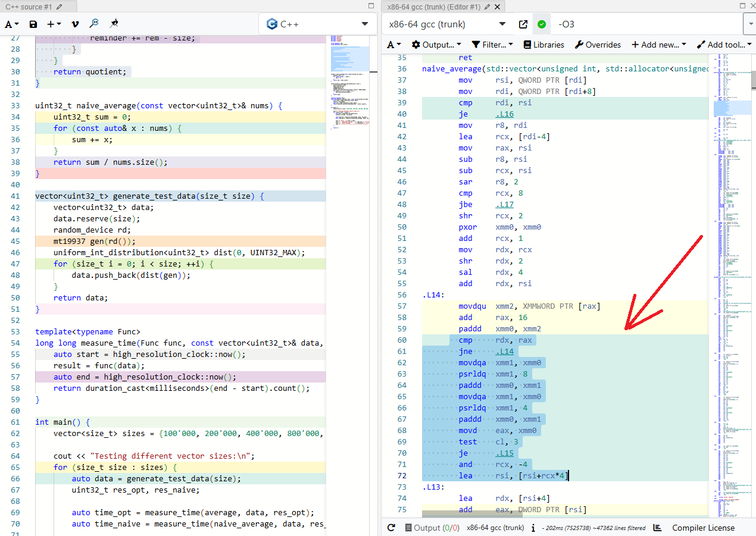Screen dimensions: 756x536
Task: Open the Libraries button
Action: (543, 45)
